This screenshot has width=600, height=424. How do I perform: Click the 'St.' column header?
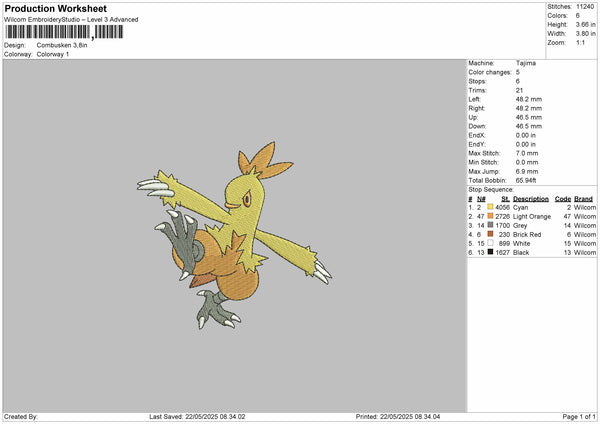tap(505, 199)
